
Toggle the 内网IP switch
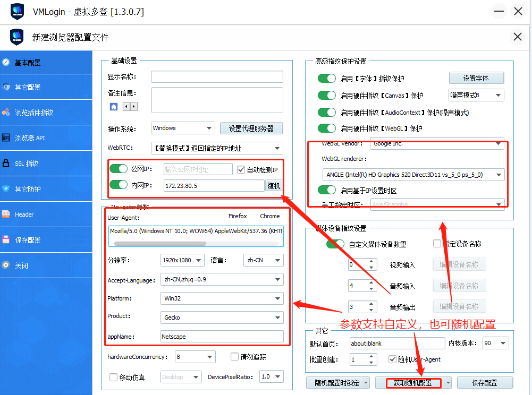click(119, 185)
